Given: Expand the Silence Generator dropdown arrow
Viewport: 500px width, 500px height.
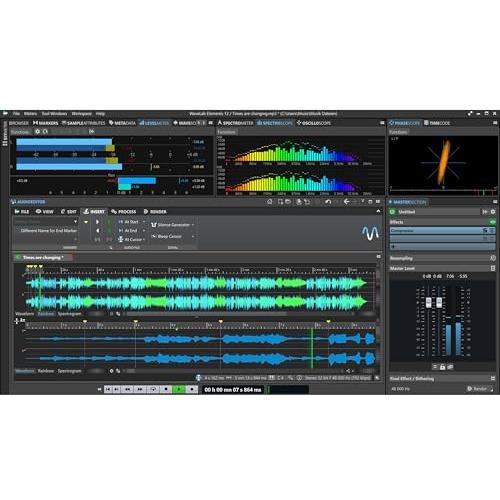Looking at the screenshot, I should [193, 225].
